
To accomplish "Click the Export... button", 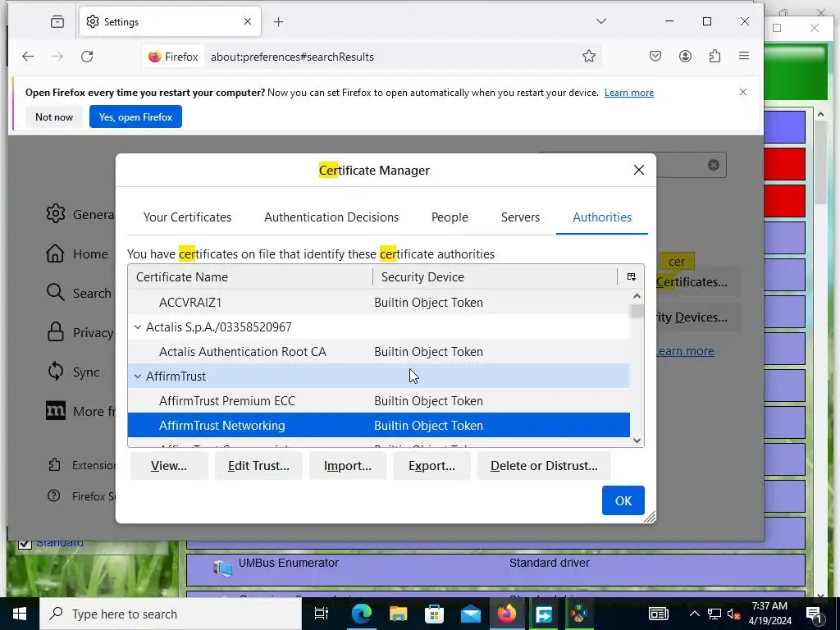I will 431,466.
